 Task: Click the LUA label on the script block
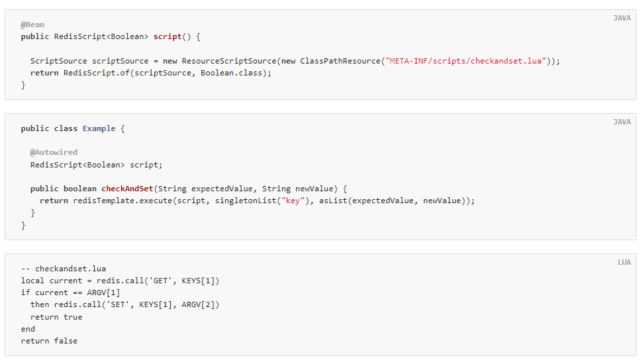[624, 262]
